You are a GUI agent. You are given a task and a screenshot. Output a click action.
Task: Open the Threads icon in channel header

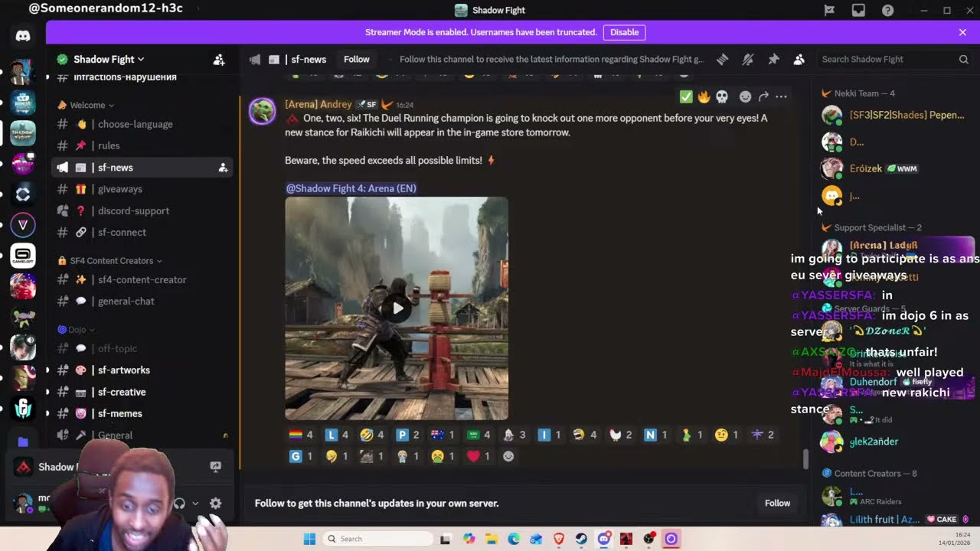pyautogui.click(x=722, y=59)
